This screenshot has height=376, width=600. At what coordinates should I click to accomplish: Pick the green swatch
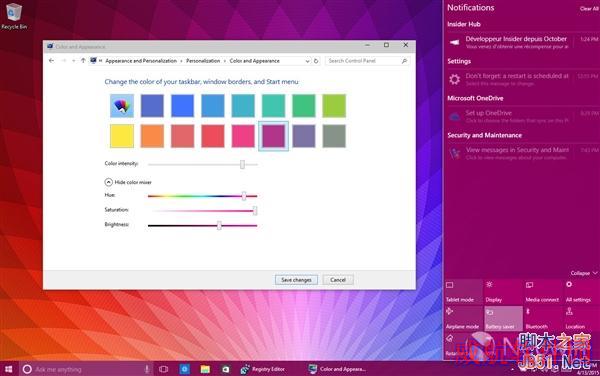tap(304, 106)
